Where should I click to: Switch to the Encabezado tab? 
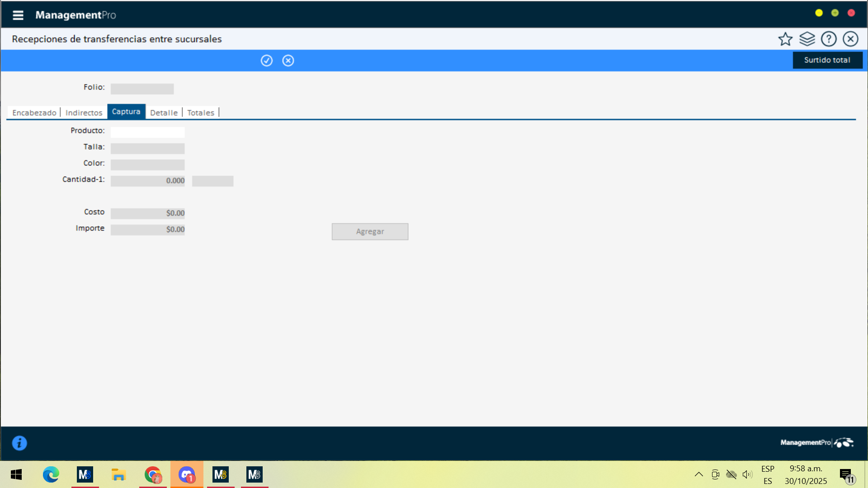[34, 113]
